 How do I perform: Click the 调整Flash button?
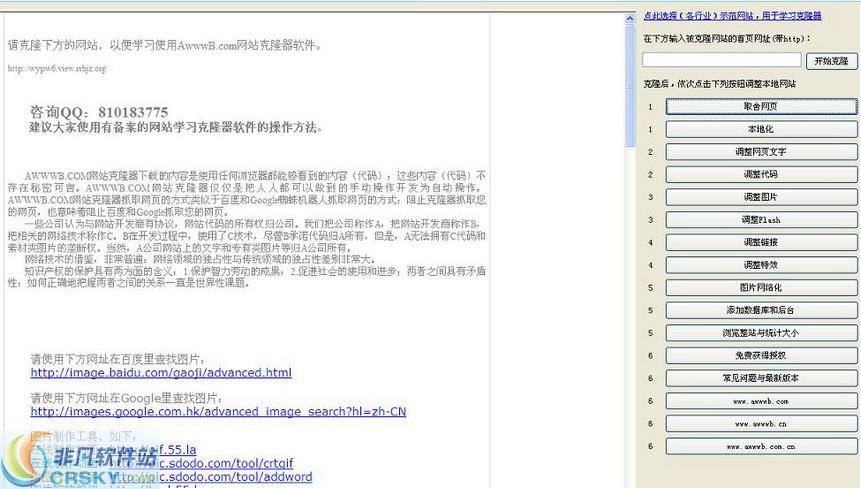tap(761, 220)
